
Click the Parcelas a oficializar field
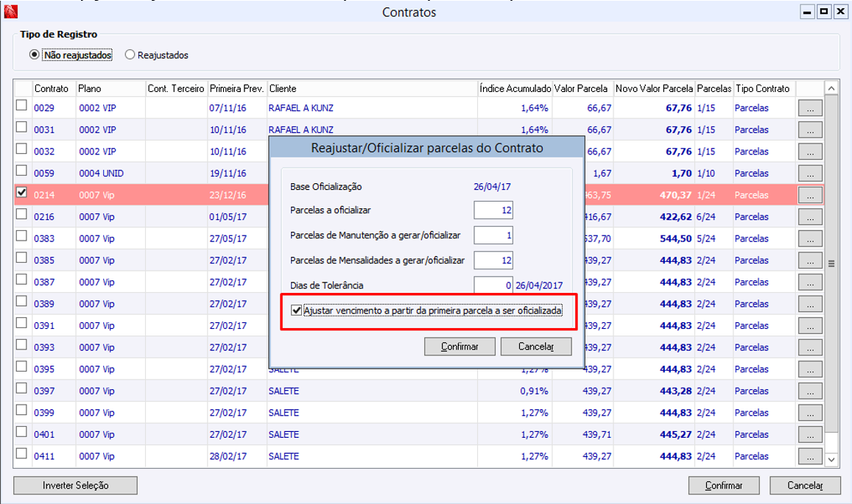tap(493, 210)
